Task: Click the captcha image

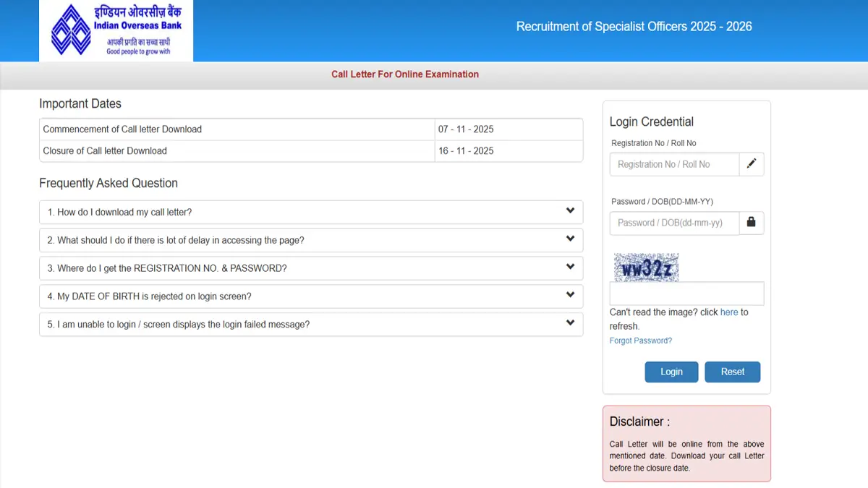Action: [x=646, y=267]
